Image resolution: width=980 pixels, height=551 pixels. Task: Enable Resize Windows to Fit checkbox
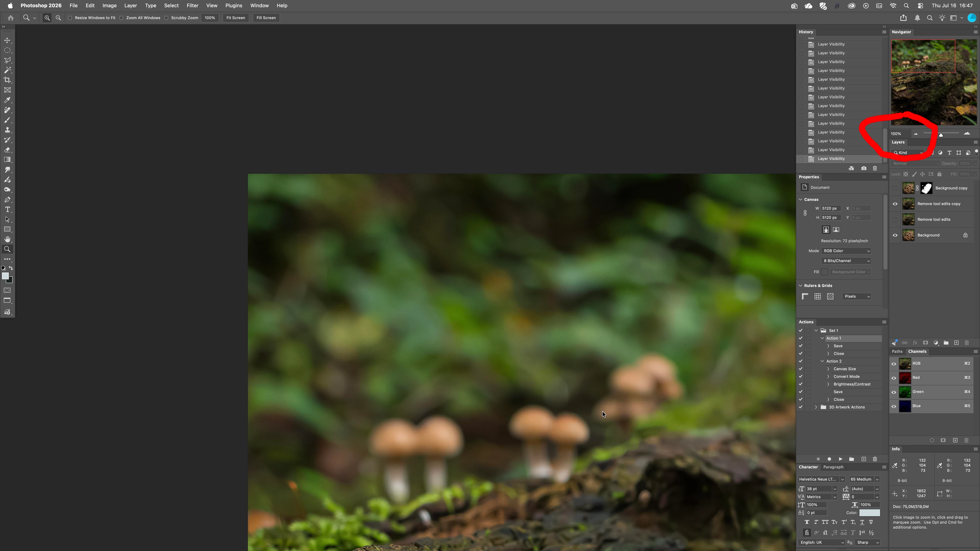coord(70,18)
